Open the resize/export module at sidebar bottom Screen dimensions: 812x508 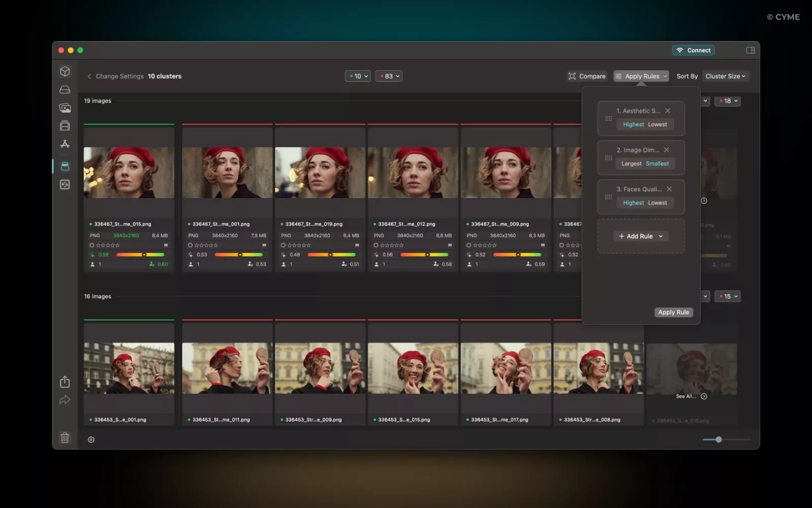[x=64, y=184]
